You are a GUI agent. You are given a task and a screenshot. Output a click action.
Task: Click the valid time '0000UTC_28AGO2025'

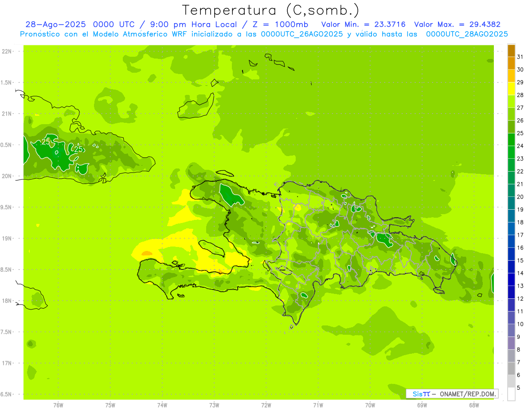tap(467, 34)
